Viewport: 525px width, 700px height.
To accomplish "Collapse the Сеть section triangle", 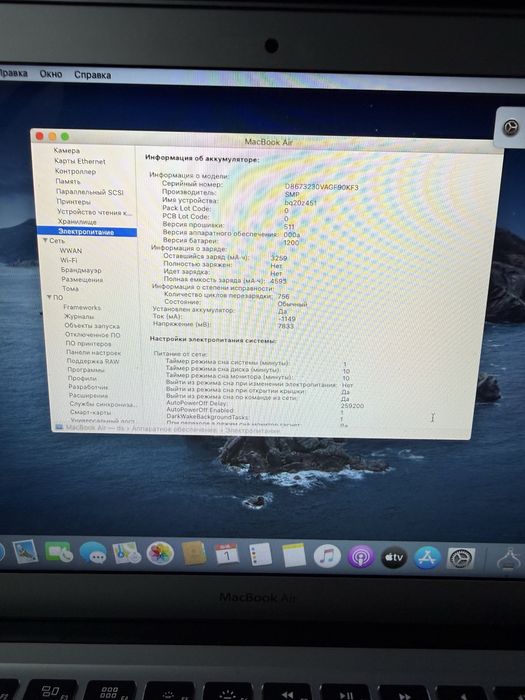I will tap(45, 241).
